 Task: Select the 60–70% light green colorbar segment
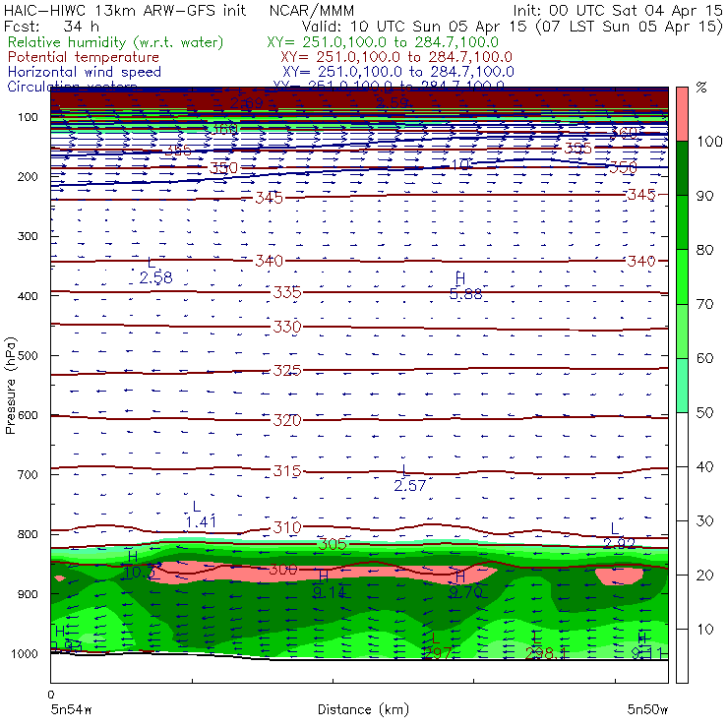pos(682,331)
